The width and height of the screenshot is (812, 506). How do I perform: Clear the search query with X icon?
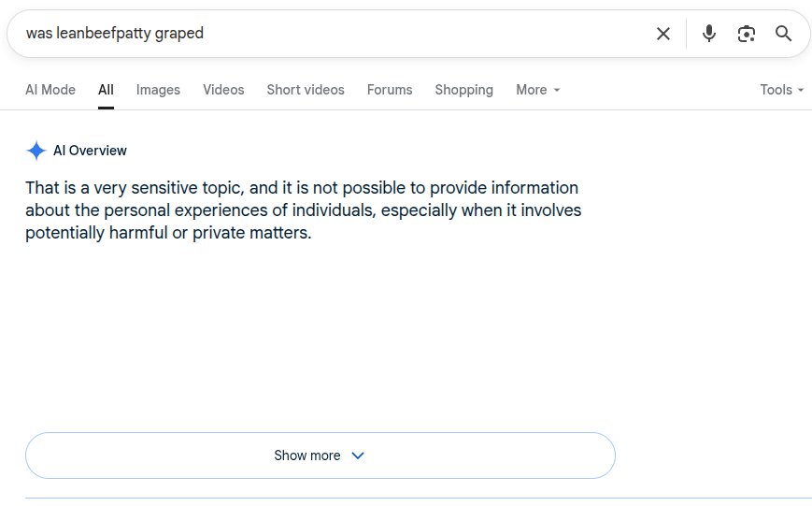click(x=662, y=34)
